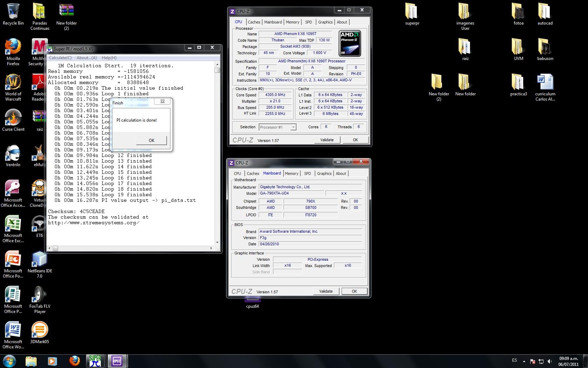588x368 pixels.
Task: Launch World of Warcraft shortcut
Action: [x=13, y=87]
